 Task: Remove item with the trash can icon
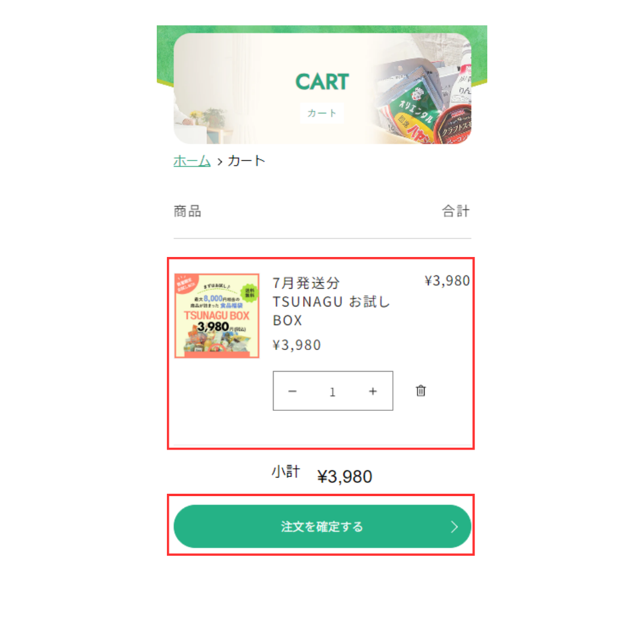tap(420, 391)
